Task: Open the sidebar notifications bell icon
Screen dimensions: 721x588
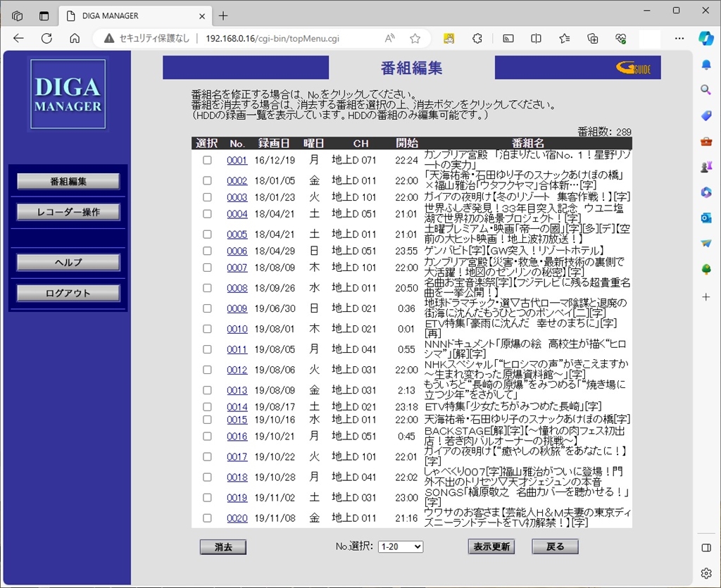Action: tap(706, 65)
